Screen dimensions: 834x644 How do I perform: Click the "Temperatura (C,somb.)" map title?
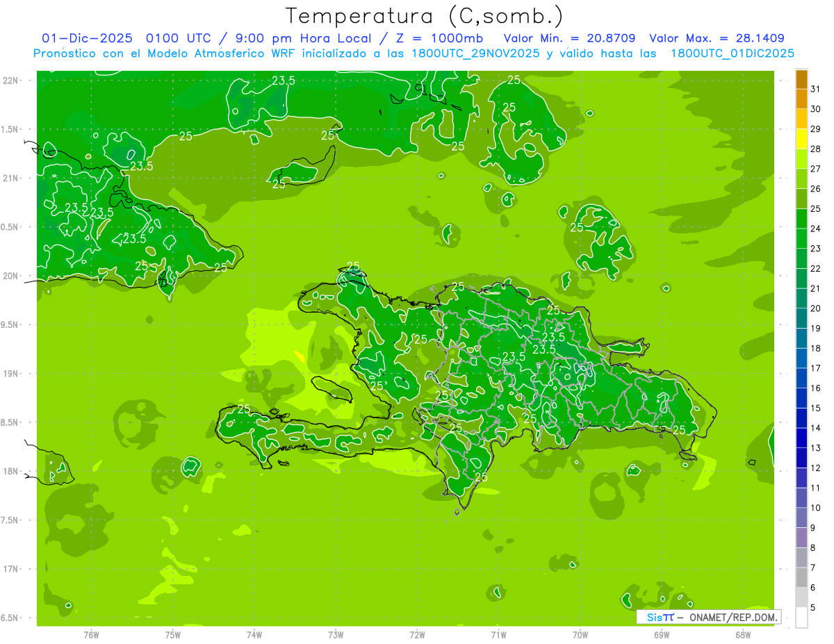423,16
